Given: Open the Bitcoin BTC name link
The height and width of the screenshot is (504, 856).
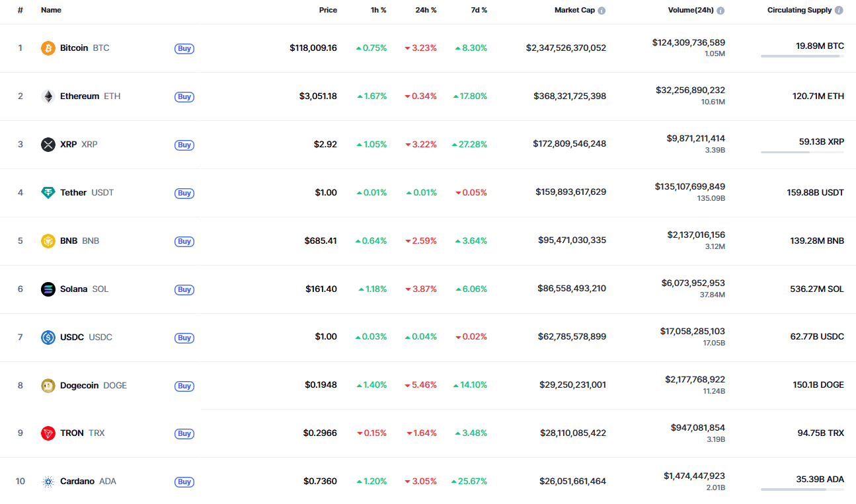Looking at the screenshot, I should coord(85,48).
